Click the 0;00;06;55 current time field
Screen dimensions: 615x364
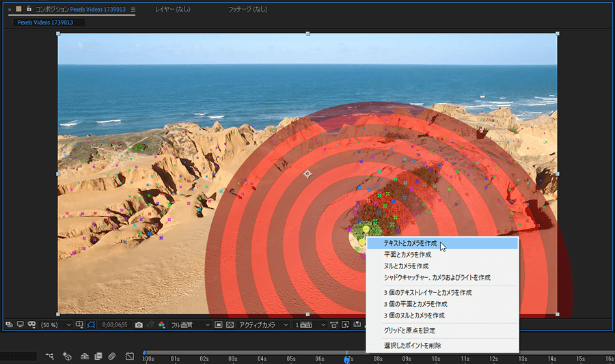115,325
